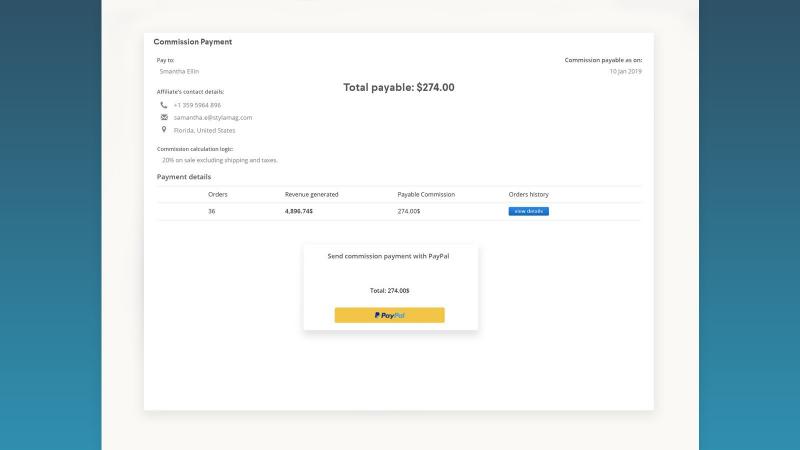Click the 10 Jan 2019 payable date
The width and height of the screenshot is (800, 450).
tap(626, 71)
